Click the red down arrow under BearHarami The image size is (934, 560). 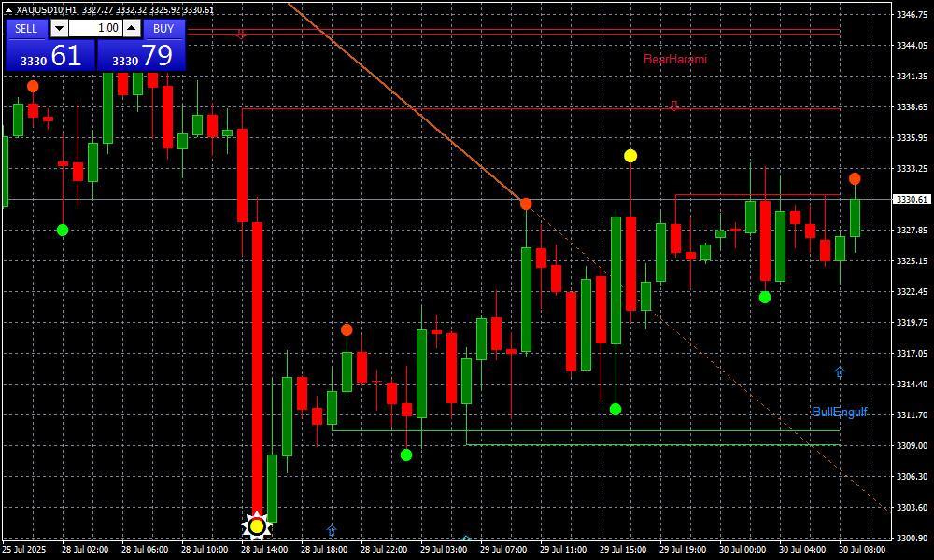pos(673,105)
